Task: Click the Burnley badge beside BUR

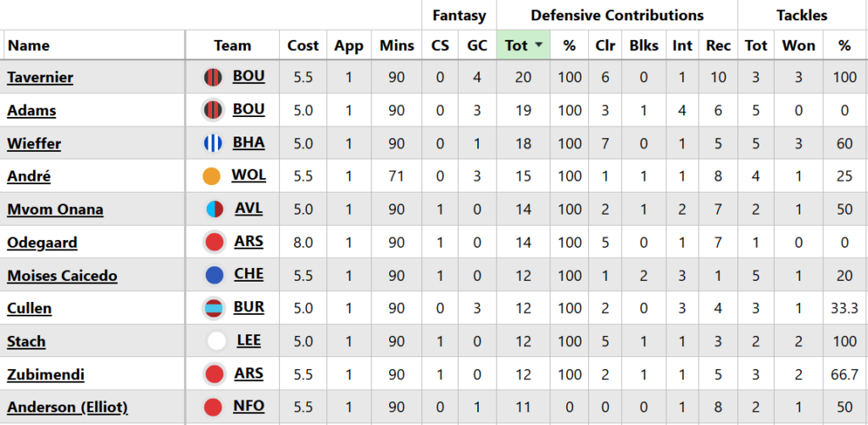Action: (x=212, y=309)
